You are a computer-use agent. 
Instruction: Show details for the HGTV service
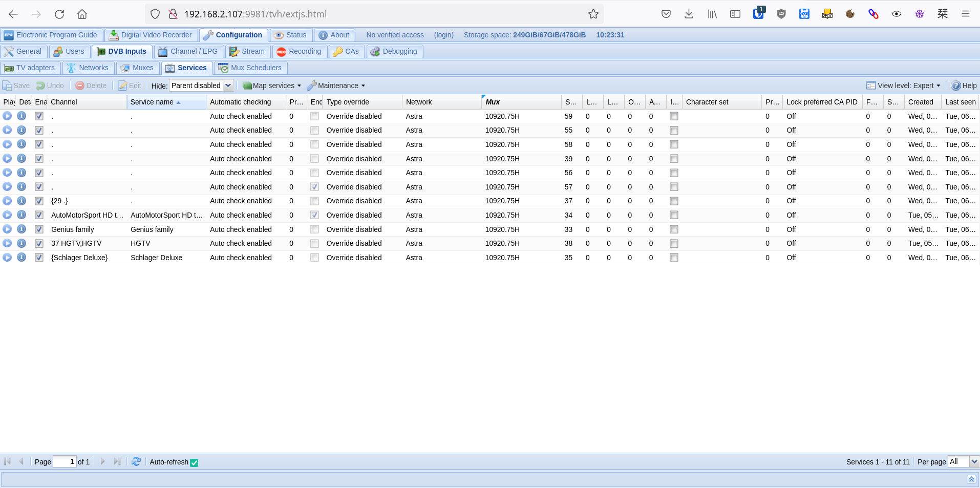pyautogui.click(x=22, y=243)
